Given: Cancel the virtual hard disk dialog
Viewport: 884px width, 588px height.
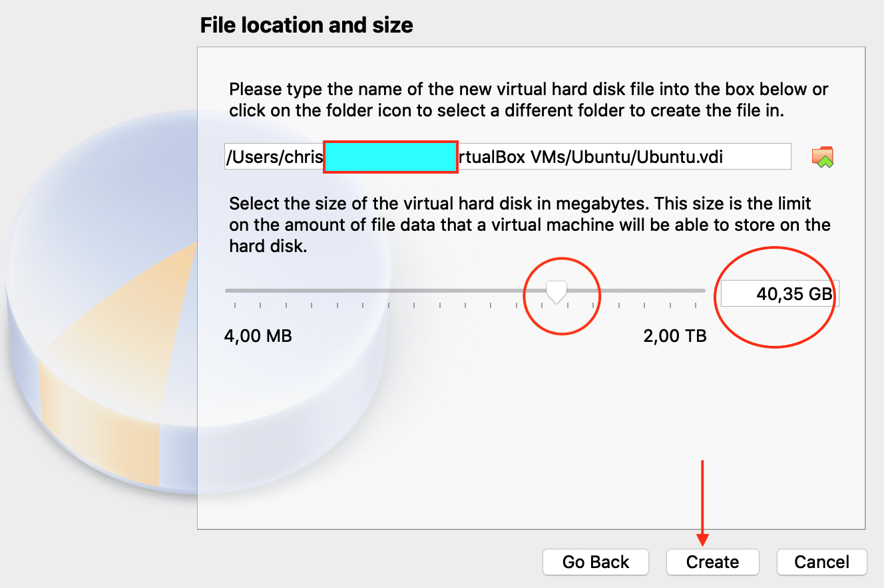Looking at the screenshot, I should click(821, 562).
